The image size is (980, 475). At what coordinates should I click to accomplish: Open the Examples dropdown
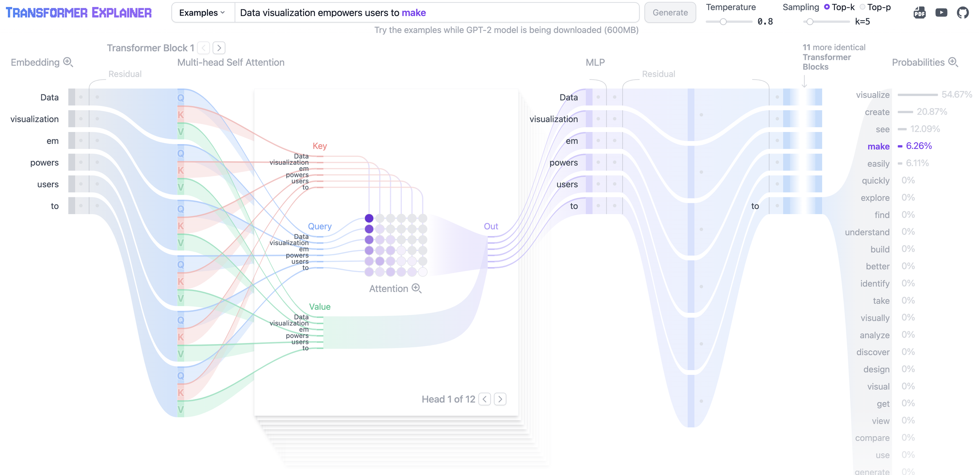pyautogui.click(x=202, y=13)
